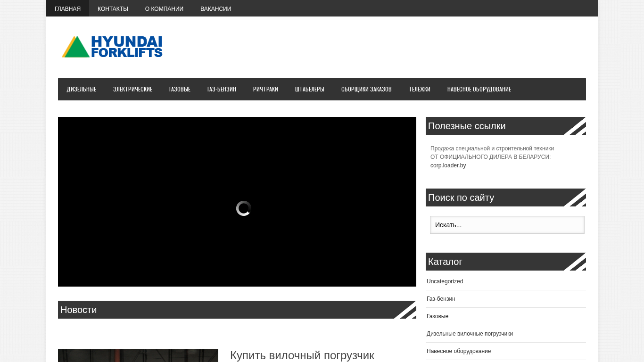Open the Тележки section

[420, 89]
